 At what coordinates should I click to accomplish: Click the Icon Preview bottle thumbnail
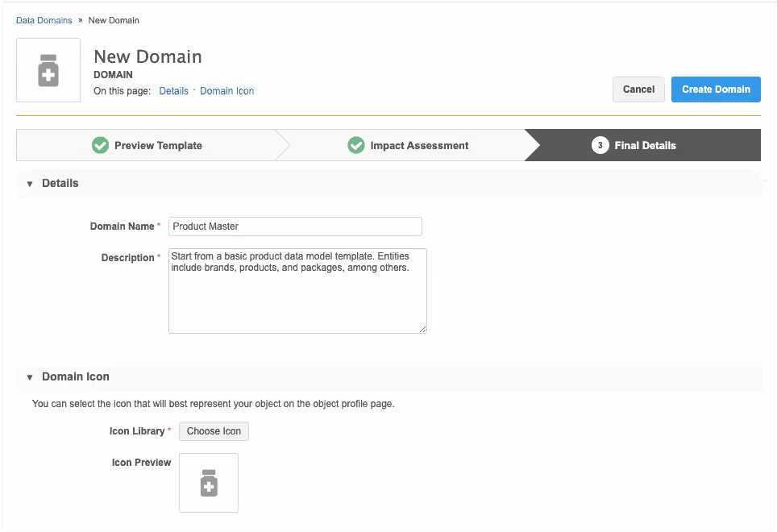point(209,483)
